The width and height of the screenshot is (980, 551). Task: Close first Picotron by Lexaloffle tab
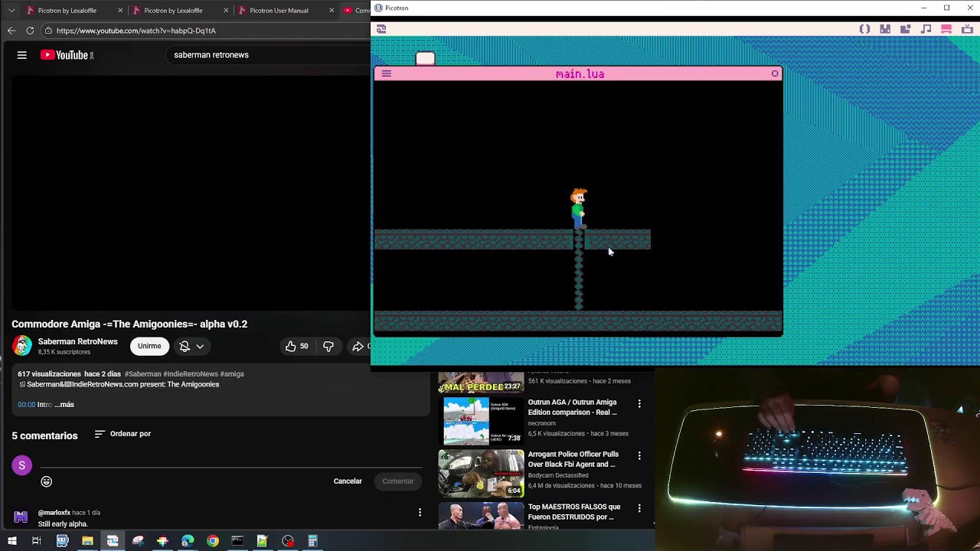pos(120,11)
